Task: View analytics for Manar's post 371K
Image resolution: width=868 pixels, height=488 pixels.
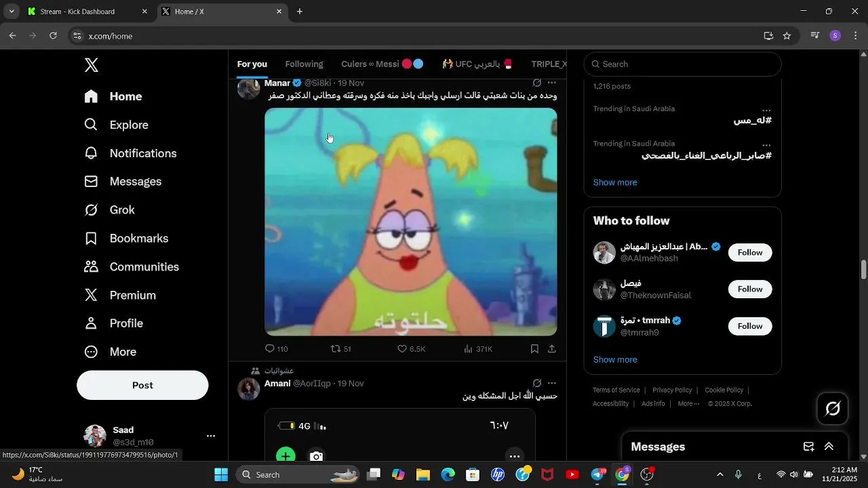Action: coord(477,349)
